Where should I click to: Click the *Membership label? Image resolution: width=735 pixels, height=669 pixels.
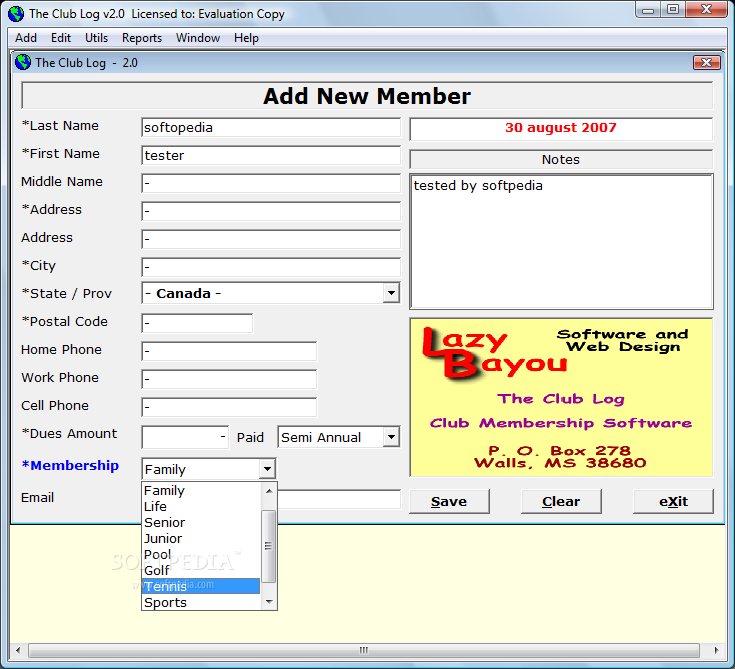point(70,466)
